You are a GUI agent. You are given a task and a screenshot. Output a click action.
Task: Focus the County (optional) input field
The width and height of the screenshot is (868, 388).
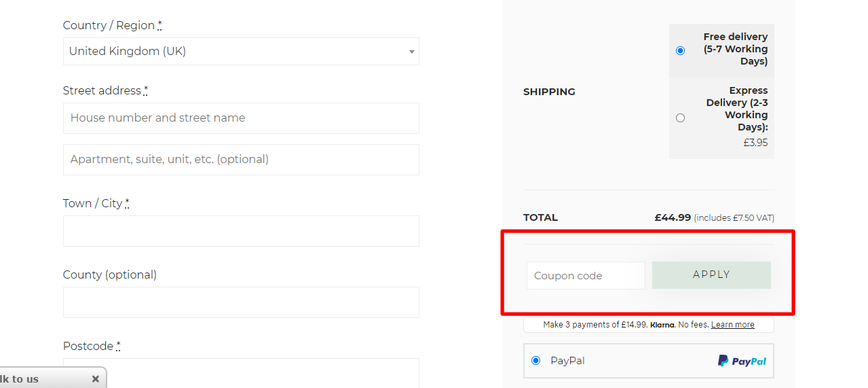pyautogui.click(x=241, y=302)
